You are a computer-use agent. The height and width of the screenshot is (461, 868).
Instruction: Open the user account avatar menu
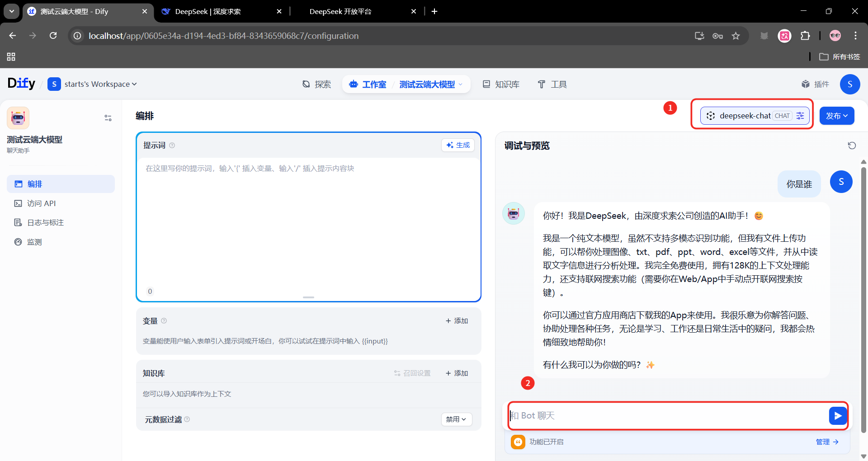pos(850,84)
